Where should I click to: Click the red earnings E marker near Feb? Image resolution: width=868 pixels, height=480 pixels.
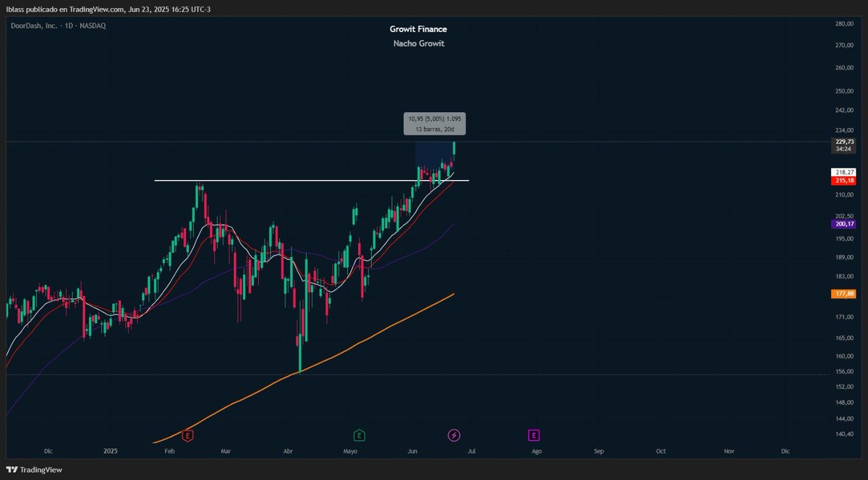tap(188, 435)
